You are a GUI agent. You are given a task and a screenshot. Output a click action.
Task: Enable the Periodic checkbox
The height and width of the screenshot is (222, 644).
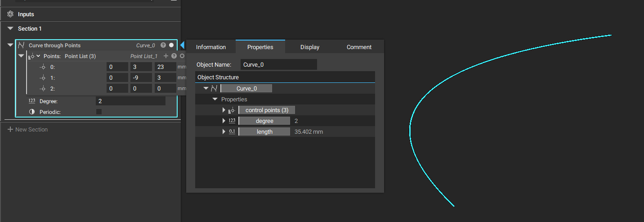(x=99, y=112)
